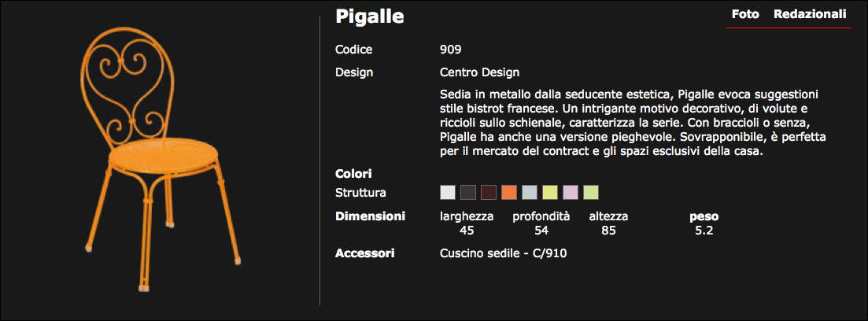Pick the yellow structure color swatch
This screenshot has width=868, height=321.
[550, 193]
